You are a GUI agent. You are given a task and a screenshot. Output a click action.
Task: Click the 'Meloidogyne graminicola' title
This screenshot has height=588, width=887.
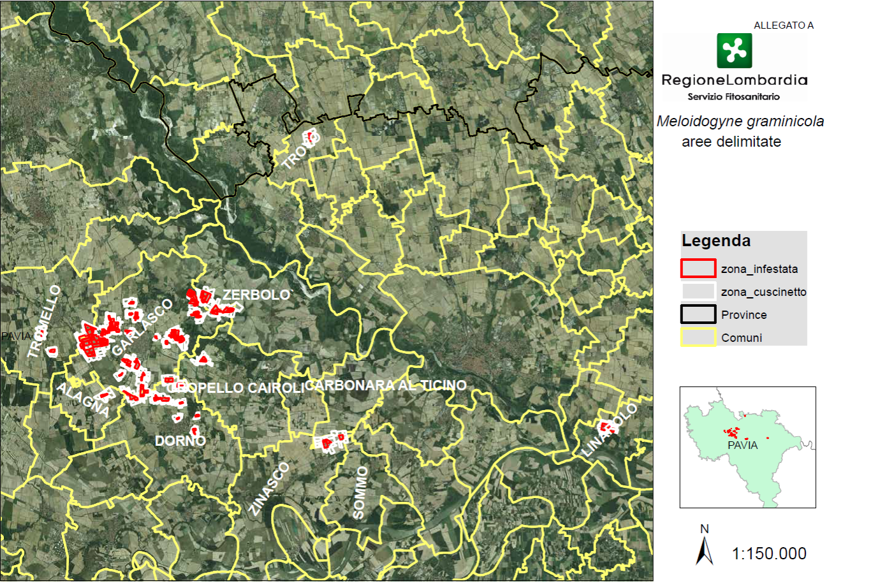(740, 121)
